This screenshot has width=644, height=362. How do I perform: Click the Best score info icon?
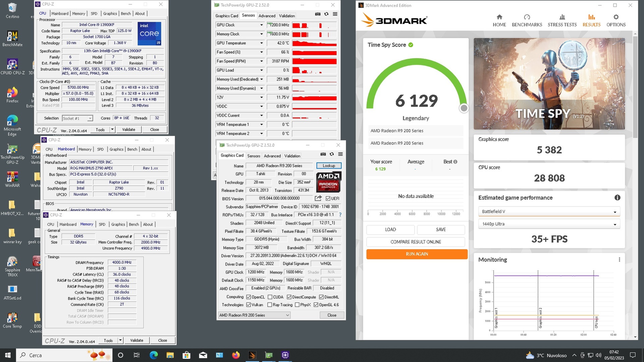tap(455, 162)
